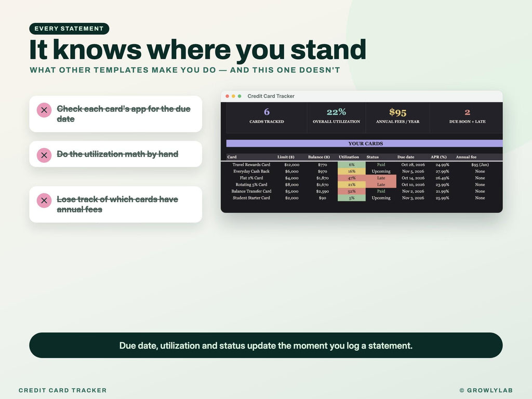
Task: Click the red 47% utilization cell
Action: pyautogui.click(x=352, y=178)
